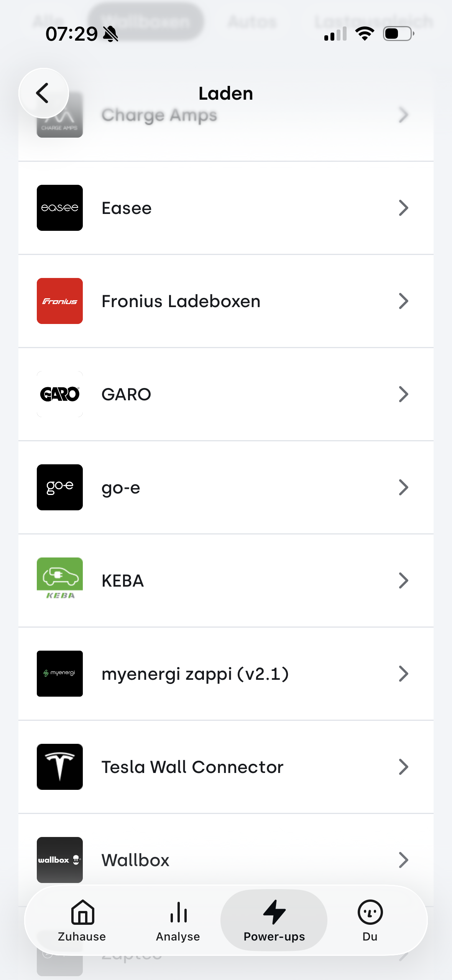Go back using the back arrow
The width and height of the screenshot is (452, 980).
tap(43, 93)
